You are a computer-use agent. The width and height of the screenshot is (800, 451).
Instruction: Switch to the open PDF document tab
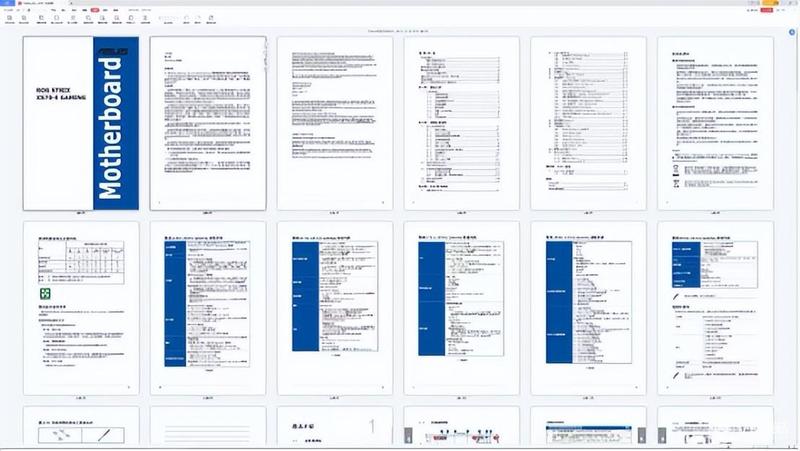click(x=42, y=3)
